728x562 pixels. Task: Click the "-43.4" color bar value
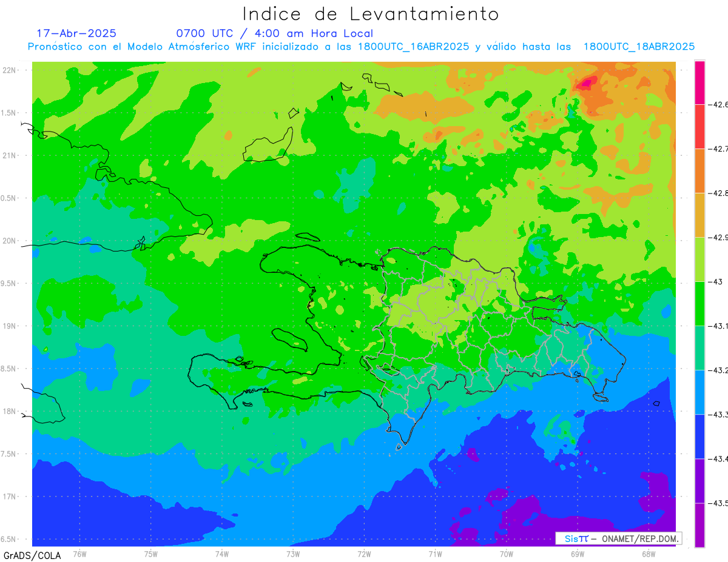pyautogui.click(x=717, y=458)
